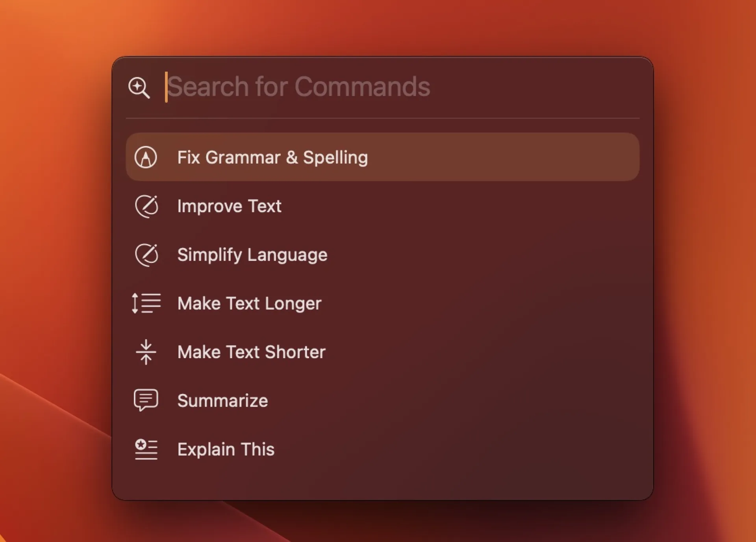The image size is (756, 542).
Task: Click the Make Text Shorter compress-arrows icon
Action: (146, 352)
